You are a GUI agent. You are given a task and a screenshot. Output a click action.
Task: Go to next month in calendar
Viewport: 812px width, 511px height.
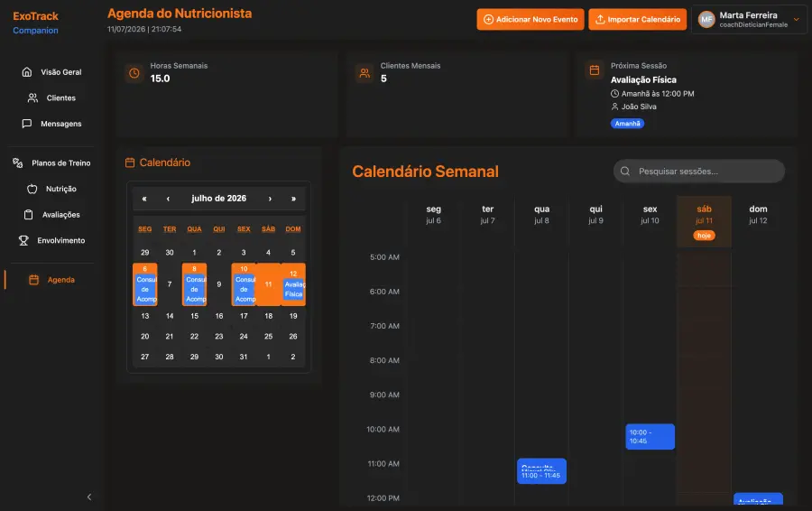pyautogui.click(x=270, y=199)
